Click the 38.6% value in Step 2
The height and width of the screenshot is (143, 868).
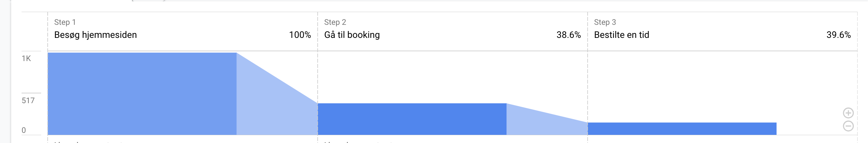(569, 35)
